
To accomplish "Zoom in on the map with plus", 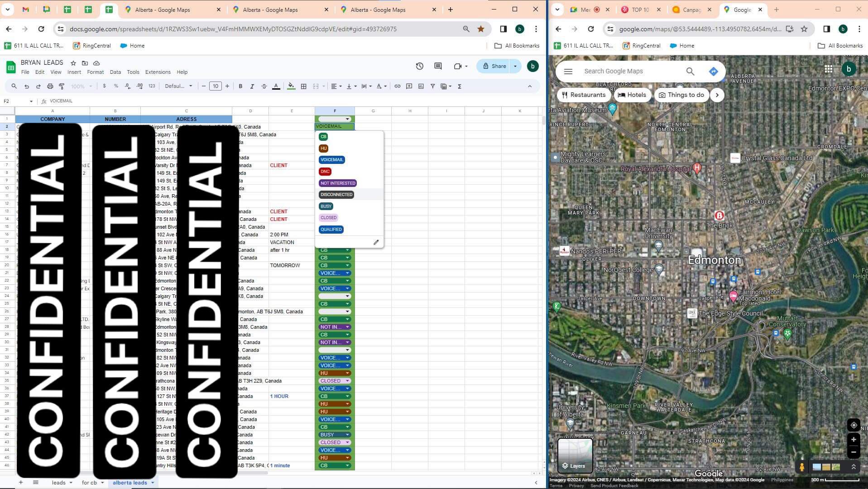I will 854,439.
